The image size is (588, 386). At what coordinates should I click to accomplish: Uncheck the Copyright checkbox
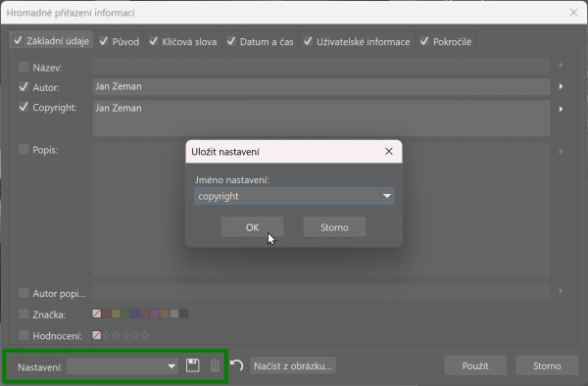click(24, 107)
